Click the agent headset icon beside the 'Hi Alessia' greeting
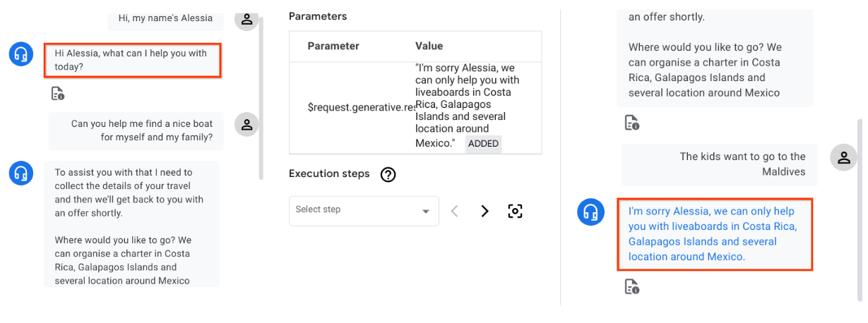Screen dimensions: 868x323 (x=21, y=54)
